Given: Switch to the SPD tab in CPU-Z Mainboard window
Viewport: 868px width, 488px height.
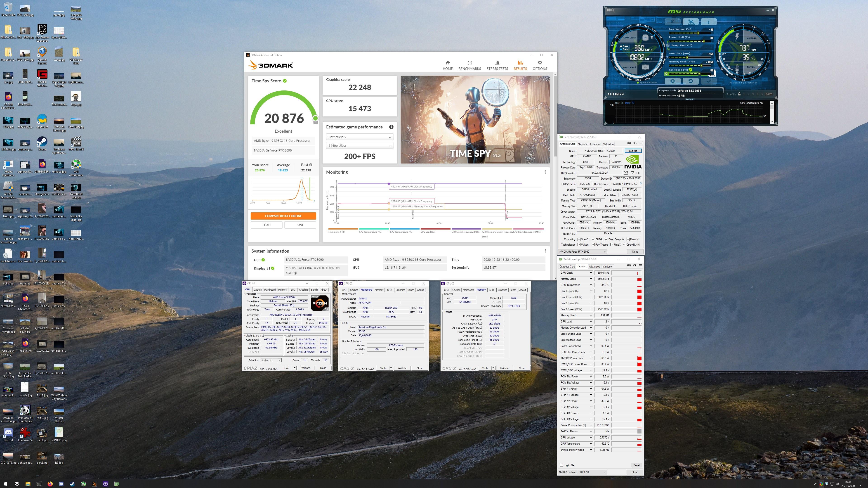Looking at the screenshot, I should pyautogui.click(x=389, y=290).
